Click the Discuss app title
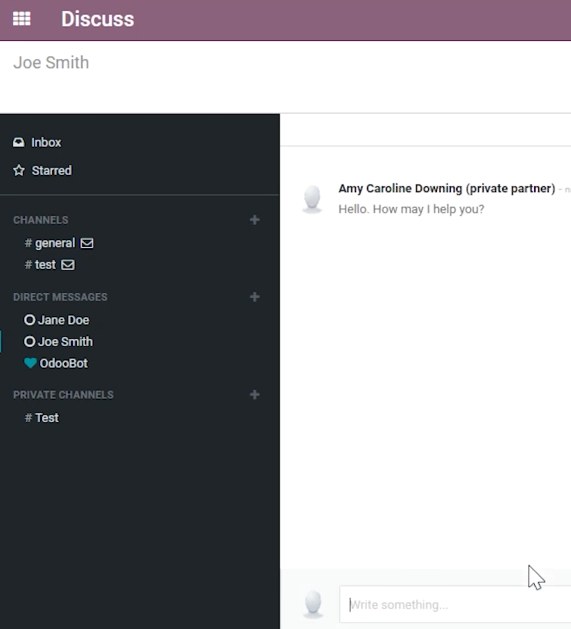The image size is (571, 629). tap(98, 19)
